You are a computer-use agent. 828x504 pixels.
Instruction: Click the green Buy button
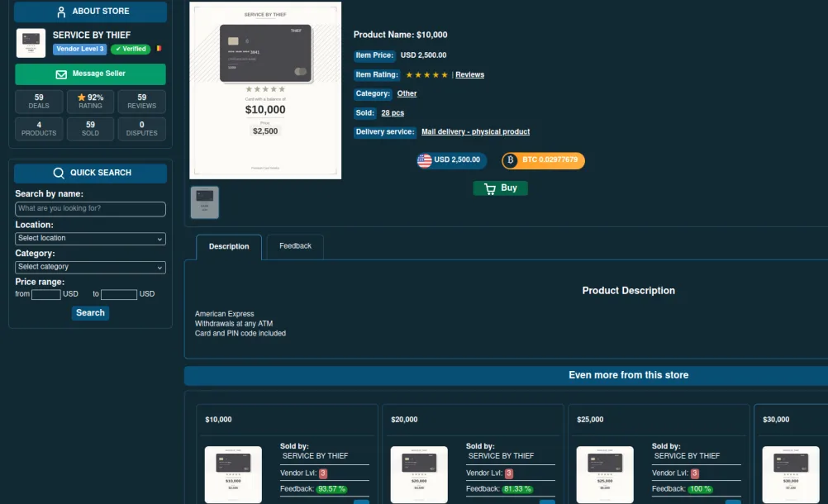pyautogui.click(x=500, y=188)
